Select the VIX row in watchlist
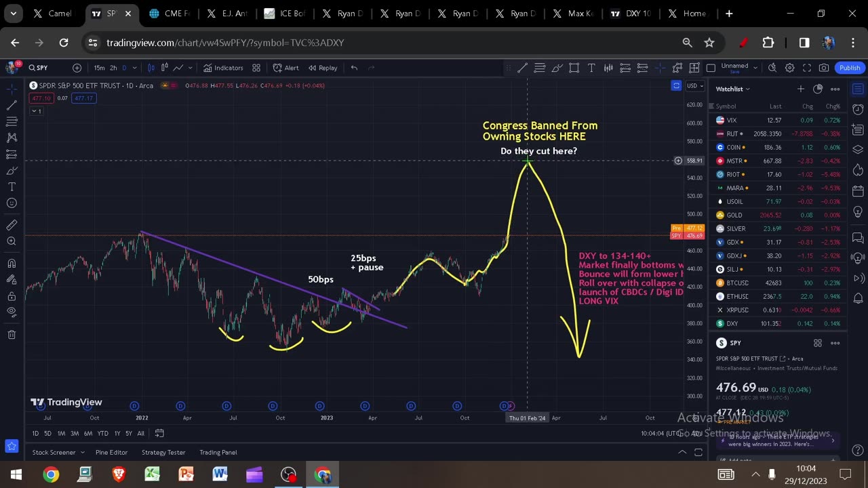868x488 pixels. pos(778,120)
